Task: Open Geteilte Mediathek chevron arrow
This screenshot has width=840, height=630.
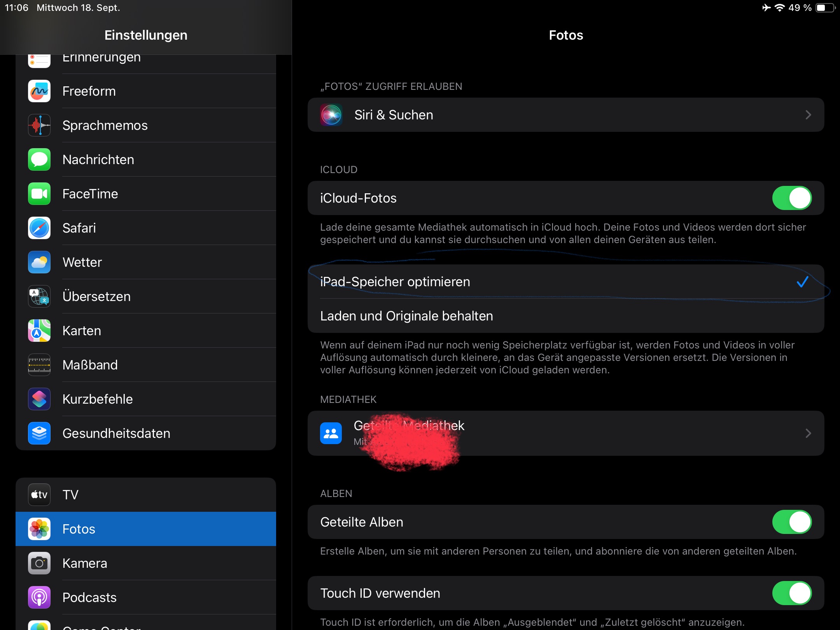Action: click(808, 433)
